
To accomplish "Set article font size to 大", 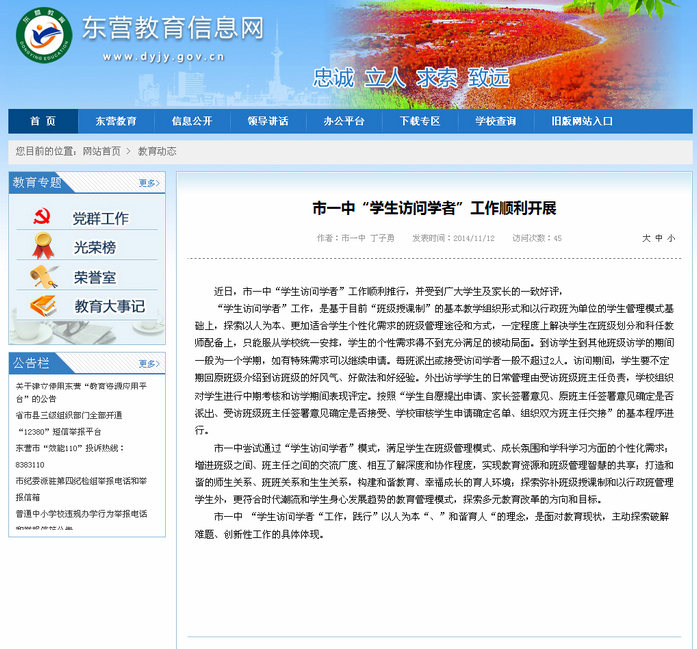I will click(646, 238).
